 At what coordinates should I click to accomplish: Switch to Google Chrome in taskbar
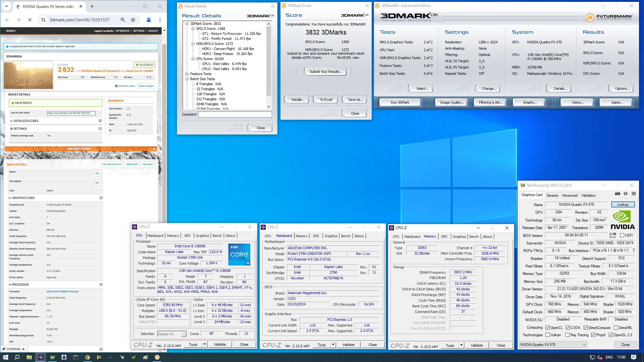(x=87, y=357)
